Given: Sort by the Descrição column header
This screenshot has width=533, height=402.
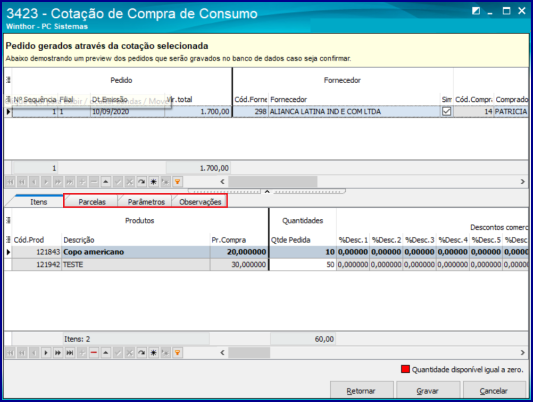Looking at the screenshot, I should point(135,240).
